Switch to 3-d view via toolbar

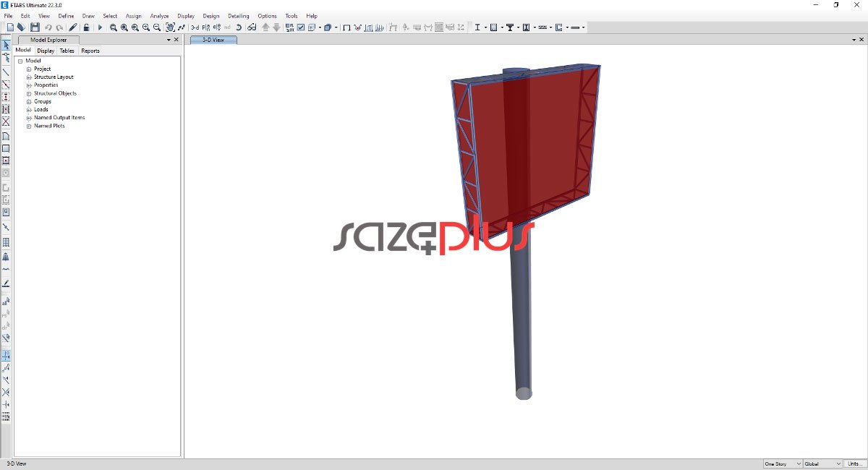click(x=195, y=27)
